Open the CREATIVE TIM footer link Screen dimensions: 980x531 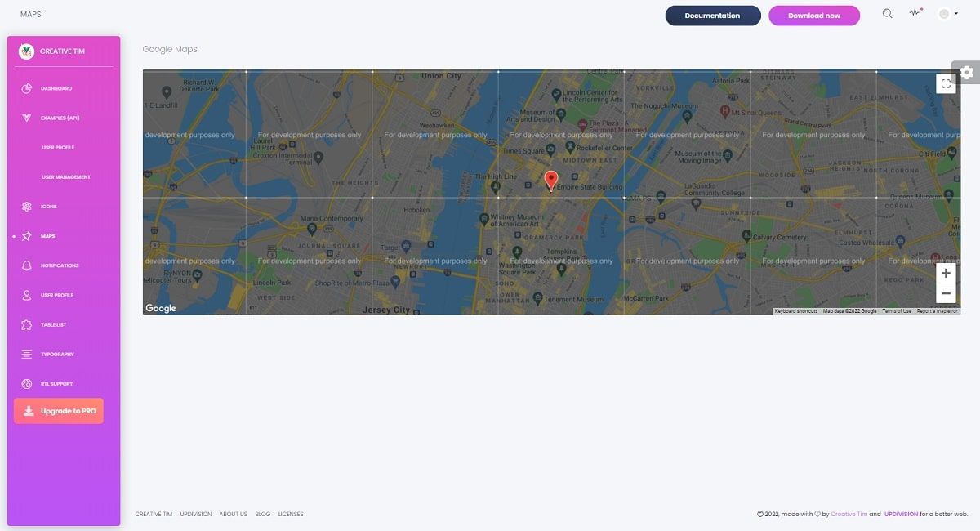point(154,515)
